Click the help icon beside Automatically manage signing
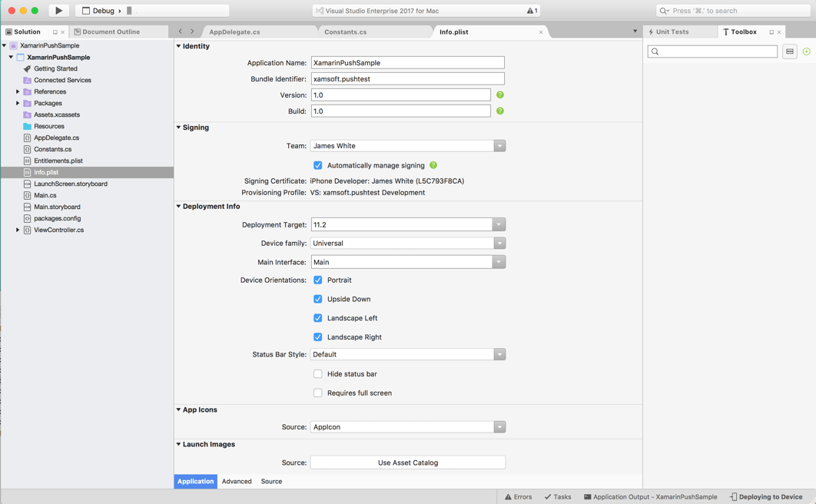Image resolution: width=816 pixels, height=504 pixels. pos(433,165)
